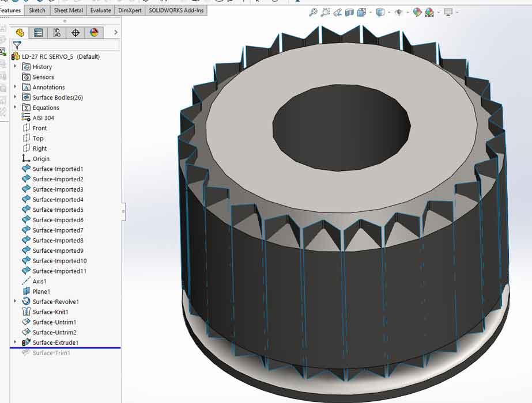Viewport: 532px width, 403px height.
Task: Click the blue rollback bar
Action: tap(65, 348)
